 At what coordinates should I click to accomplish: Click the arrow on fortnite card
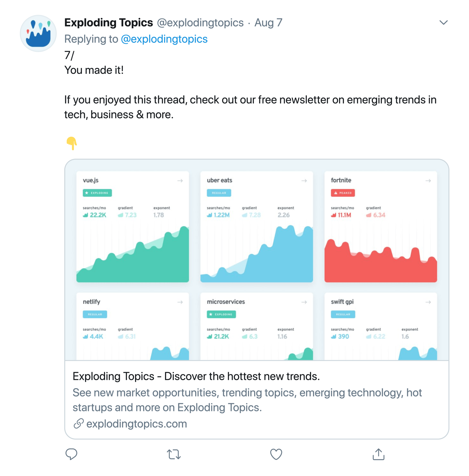click(x=428, y=181)
